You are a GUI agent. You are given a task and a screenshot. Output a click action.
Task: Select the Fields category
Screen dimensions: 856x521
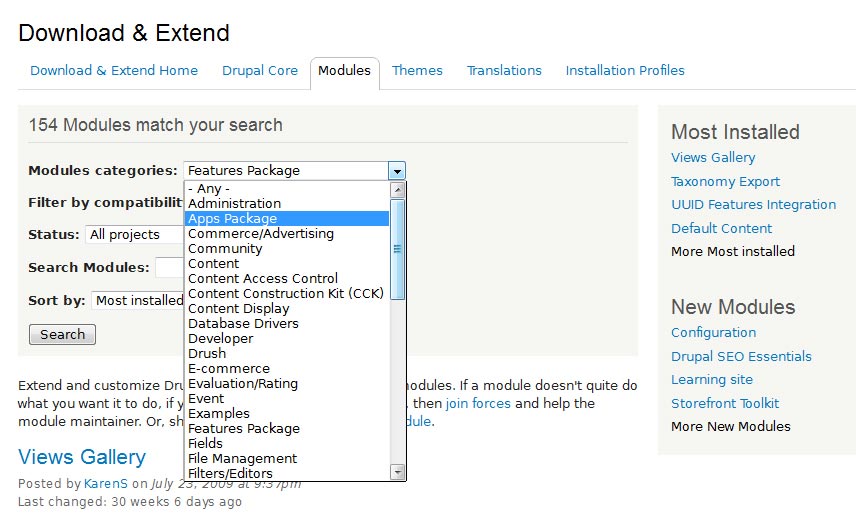(287, 443)
